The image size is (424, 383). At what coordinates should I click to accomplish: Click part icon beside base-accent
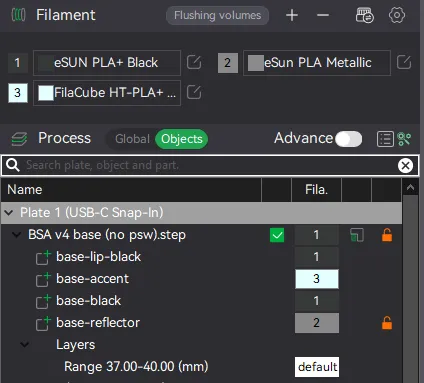(x=43, y=279)
